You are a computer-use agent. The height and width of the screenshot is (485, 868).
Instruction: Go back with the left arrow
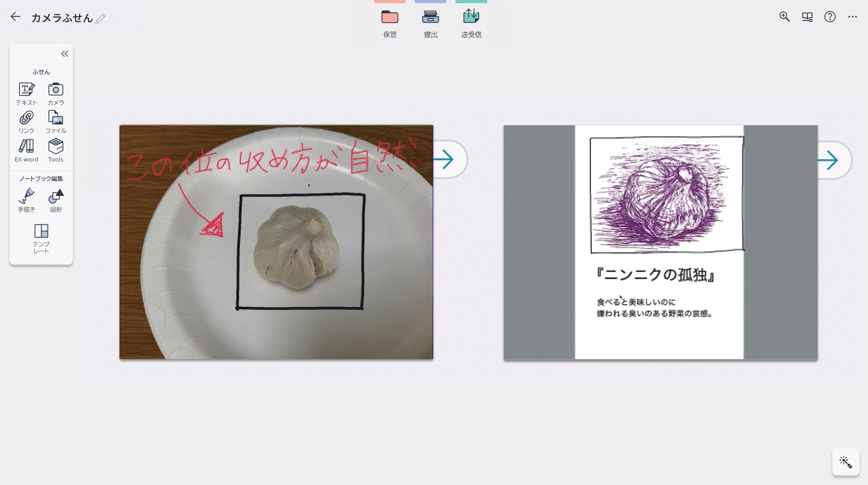15,17
